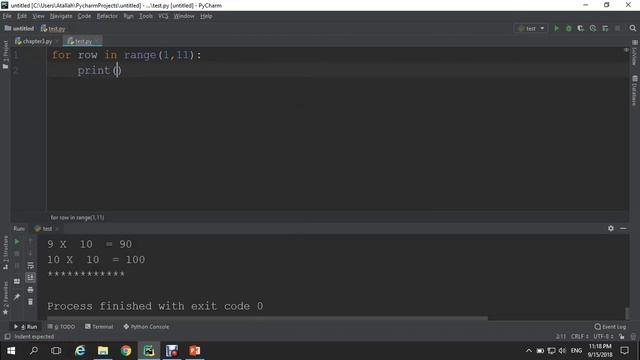Open the concurrency diagram run icon
The width and height of the screenshot is (640, 360).
(x=605, y=28)
